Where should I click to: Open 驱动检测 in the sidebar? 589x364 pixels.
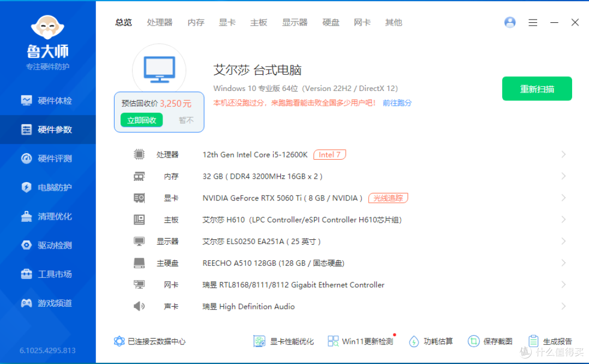(x=47, y=245)
